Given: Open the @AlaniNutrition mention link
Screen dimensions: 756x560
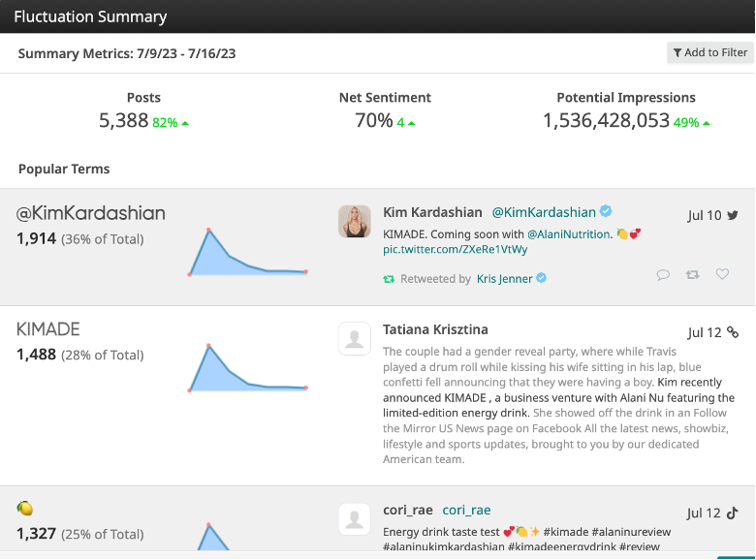Looking at the screenshot, I should [x=568, y=234].
